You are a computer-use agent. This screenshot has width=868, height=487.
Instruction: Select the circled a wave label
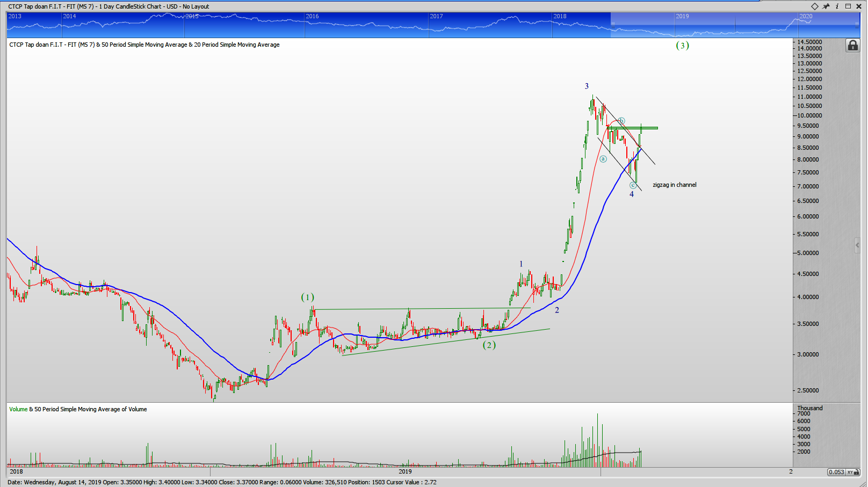coord(603,159)
